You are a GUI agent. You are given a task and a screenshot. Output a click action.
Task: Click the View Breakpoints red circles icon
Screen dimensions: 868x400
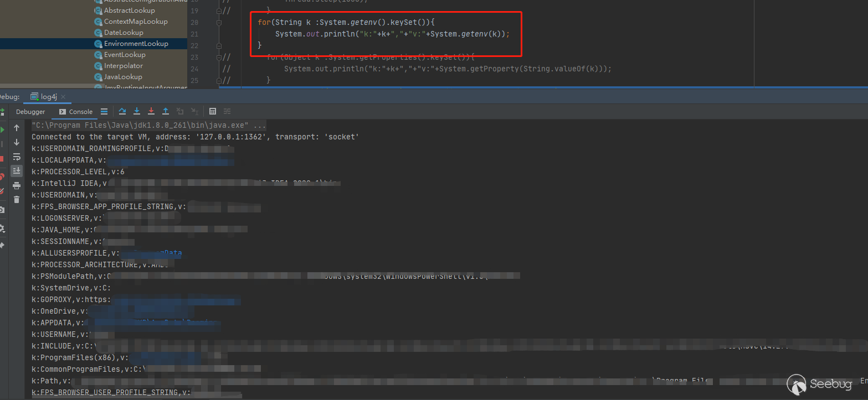click(x=2, y=177)
